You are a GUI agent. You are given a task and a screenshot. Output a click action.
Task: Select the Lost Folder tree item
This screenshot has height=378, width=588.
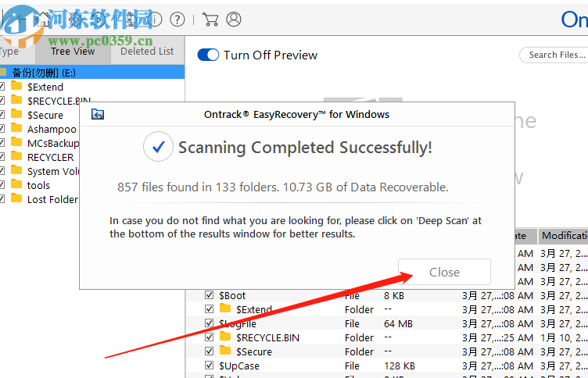pos(52,199)
